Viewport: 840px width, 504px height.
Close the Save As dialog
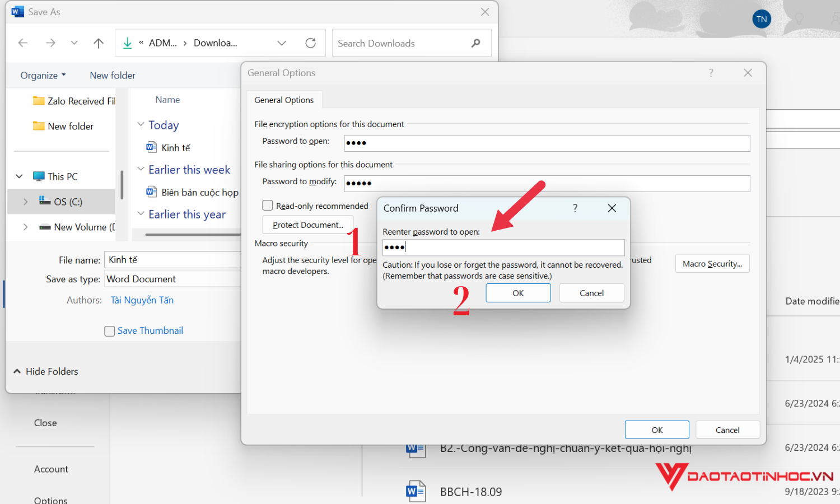(x=485, y=12)
